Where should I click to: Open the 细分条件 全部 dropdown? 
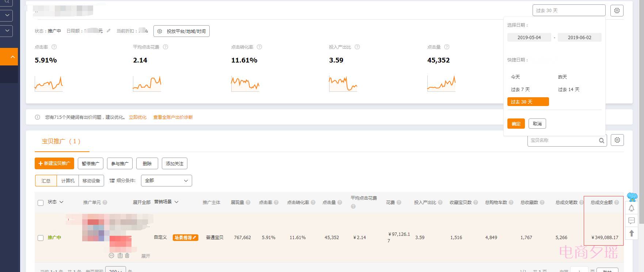tap(166, 181)
